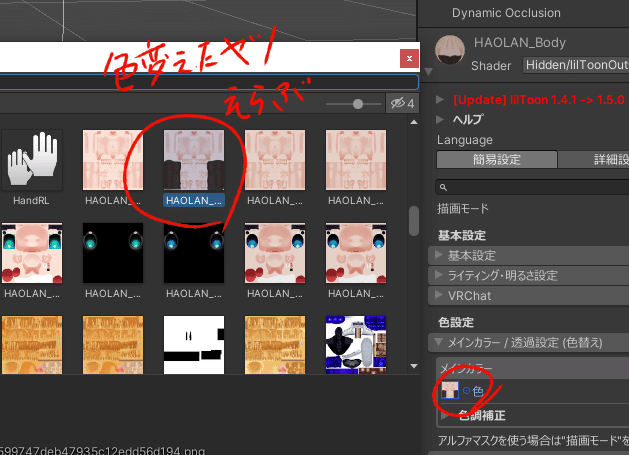Open texture picker circle next to 色
This screenshot has width=629, height=455.
pos(467,390)
